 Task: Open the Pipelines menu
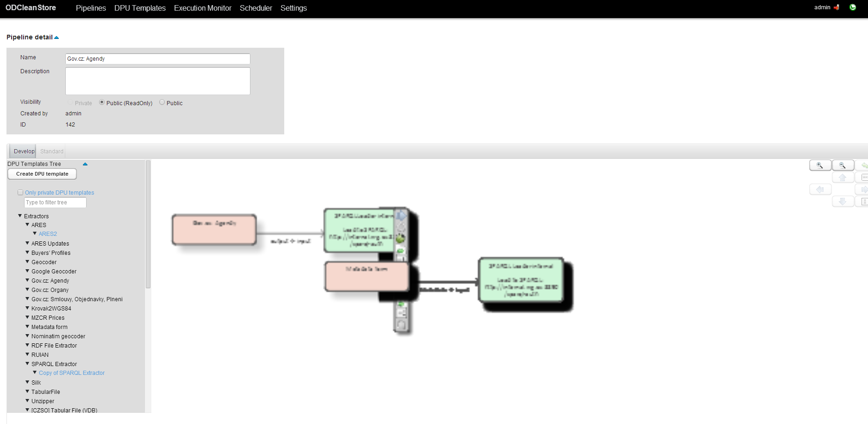pyautogui.click(x=91, y=8)
